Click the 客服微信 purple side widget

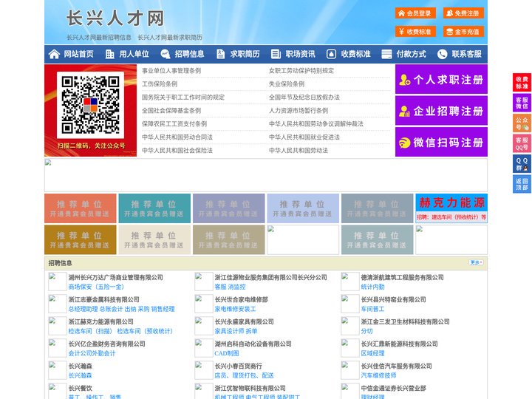click(522, 103)
